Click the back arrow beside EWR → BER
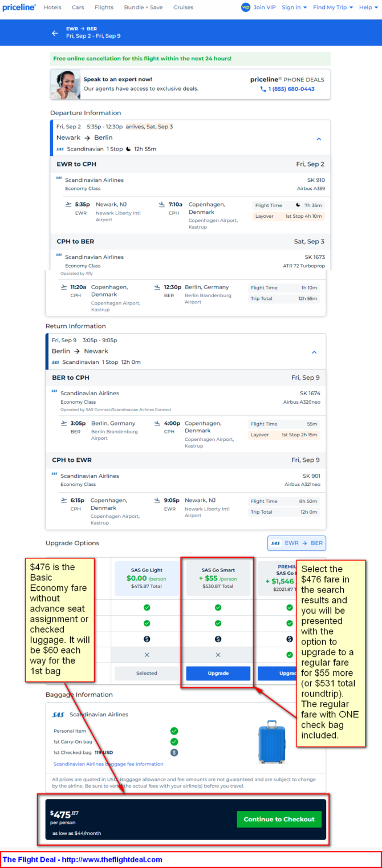 (x=55, y=33)
